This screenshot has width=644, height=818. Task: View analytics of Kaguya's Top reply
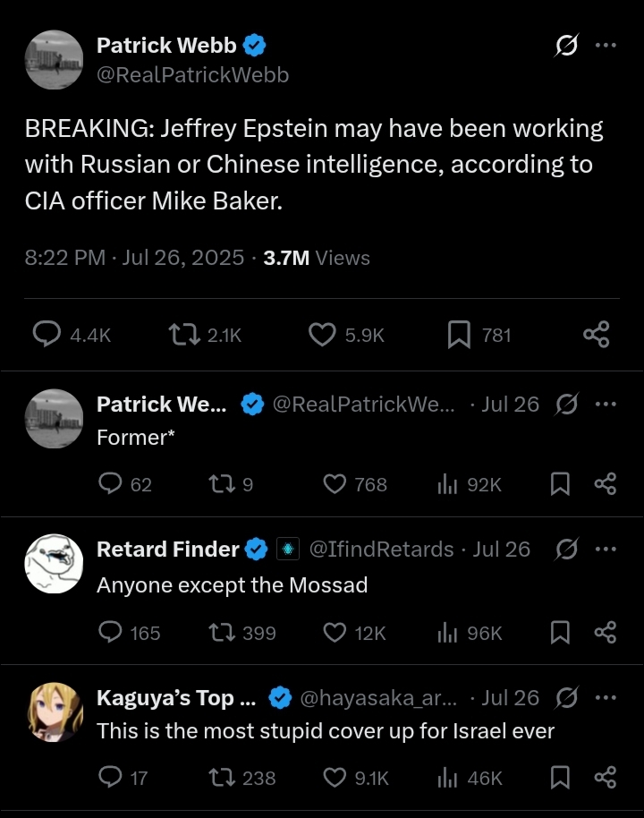[448, 778]
